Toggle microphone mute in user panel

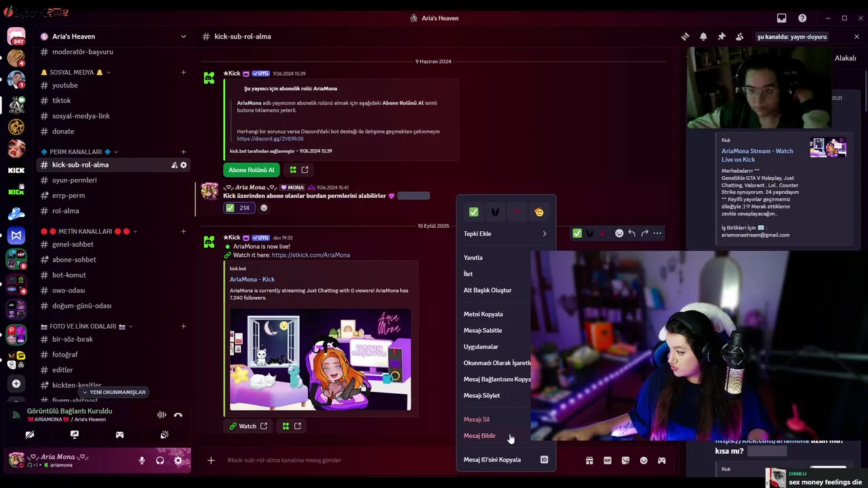pos(142,460)
